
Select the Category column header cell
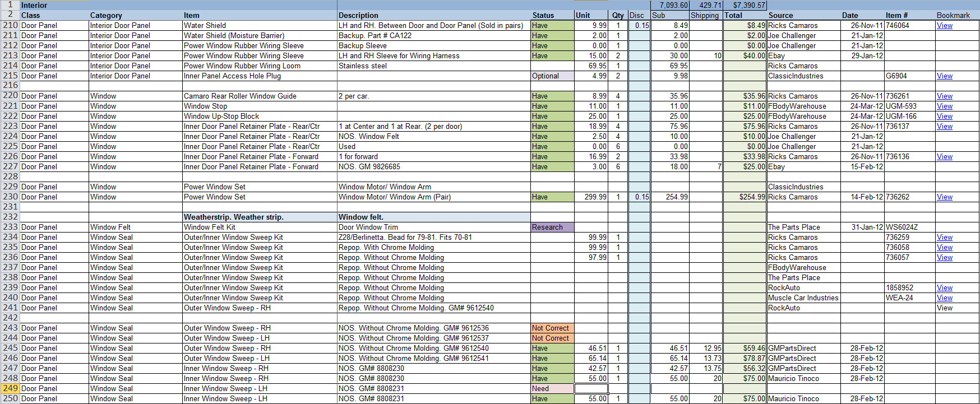click(x=136, y=15)
